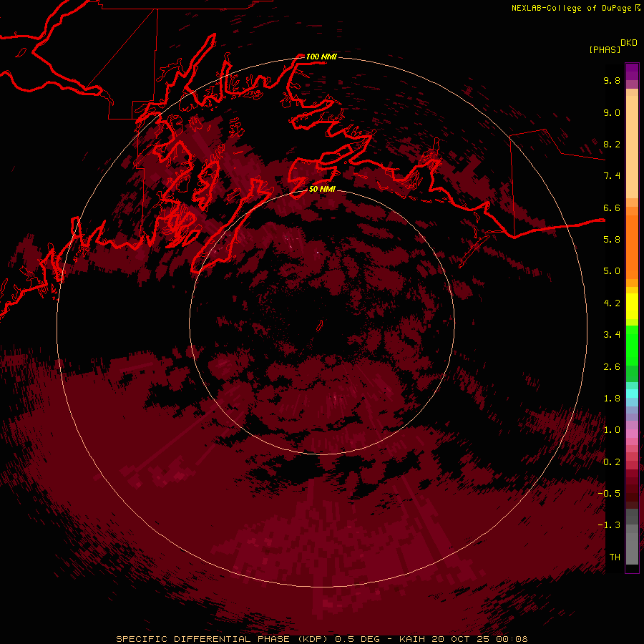This screenshot has height=644, width=644.
Task: Click the [PHAS] scale header
Action: pos(605,50)
